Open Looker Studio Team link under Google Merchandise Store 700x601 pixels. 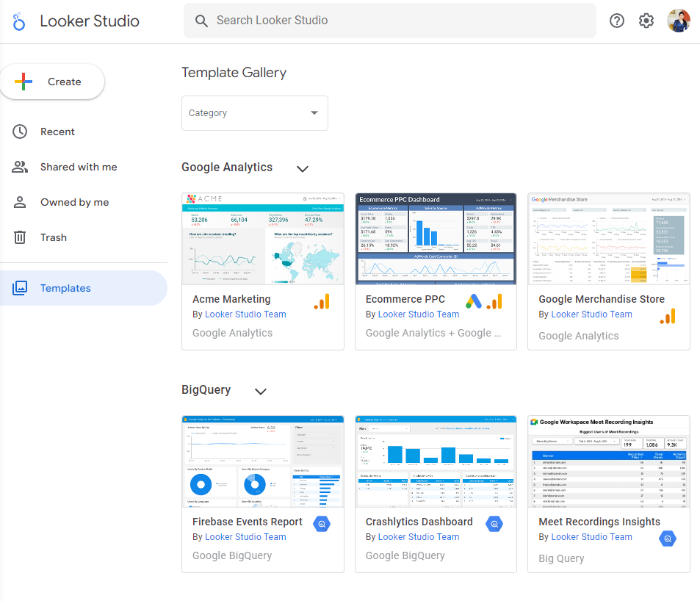pyautogui.click(x=591, y=314)
